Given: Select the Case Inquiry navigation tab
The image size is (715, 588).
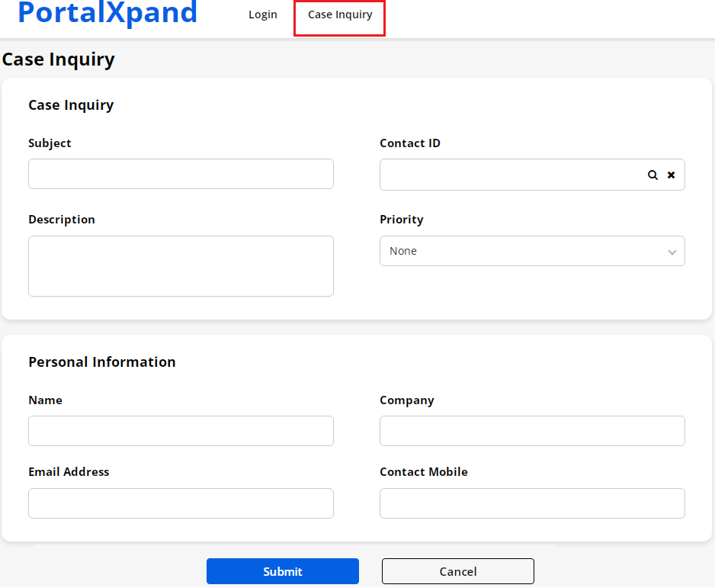Looking at the screenshot, I should click(x=340, y=15).
